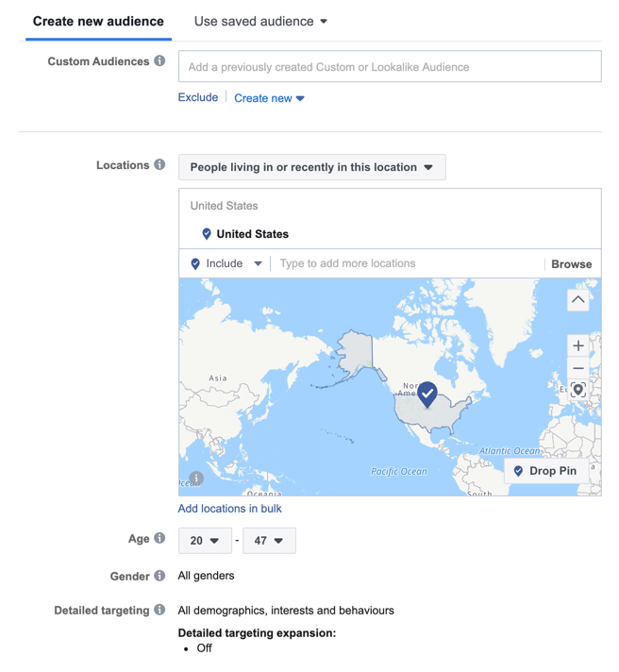The width and height of the screenshot is (619, 672).
Task: Click the Locations info icon
Action: 159,165
